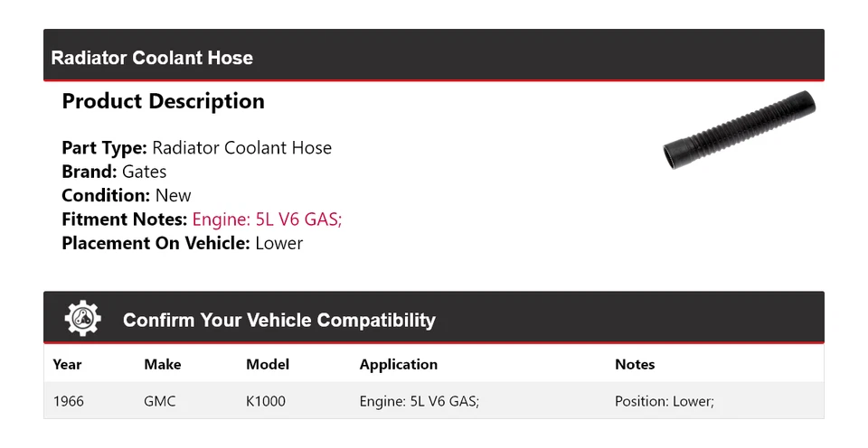Click the Model column header

click(268, 365)
